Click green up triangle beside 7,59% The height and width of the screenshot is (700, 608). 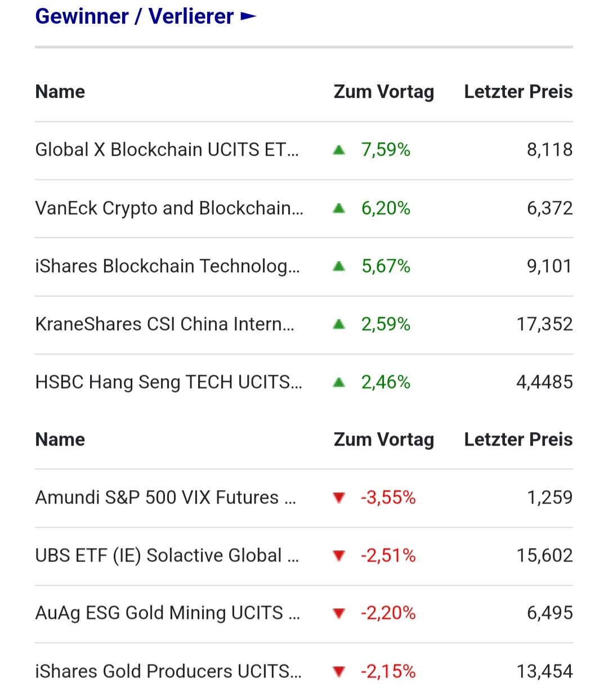pyautogui.click(x=339, y=150)
